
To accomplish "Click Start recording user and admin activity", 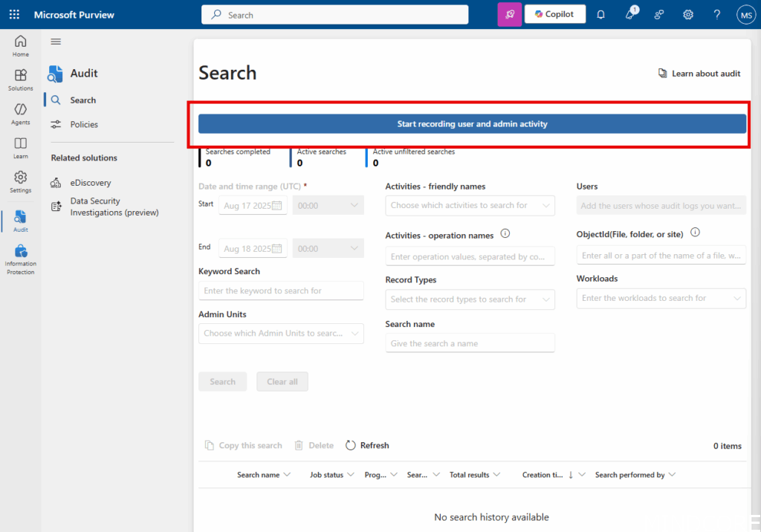I will (472, 124).
